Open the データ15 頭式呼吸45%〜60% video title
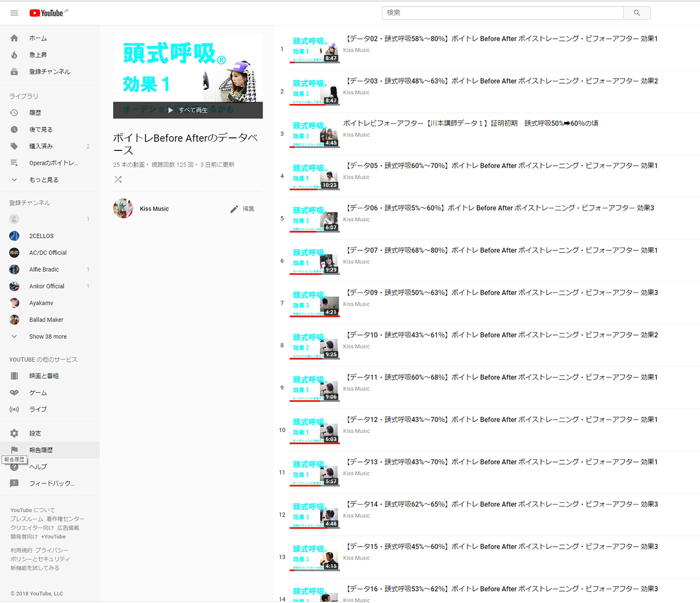 pyautogui.click(x=501, y=546)
